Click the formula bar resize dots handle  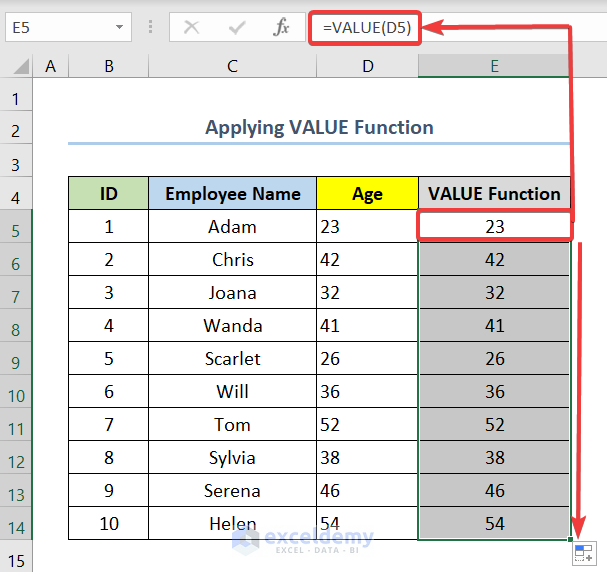pos(151,27)
